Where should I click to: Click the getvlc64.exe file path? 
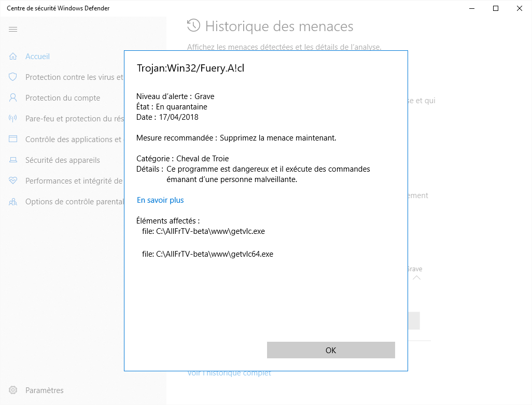click(207, 254)
